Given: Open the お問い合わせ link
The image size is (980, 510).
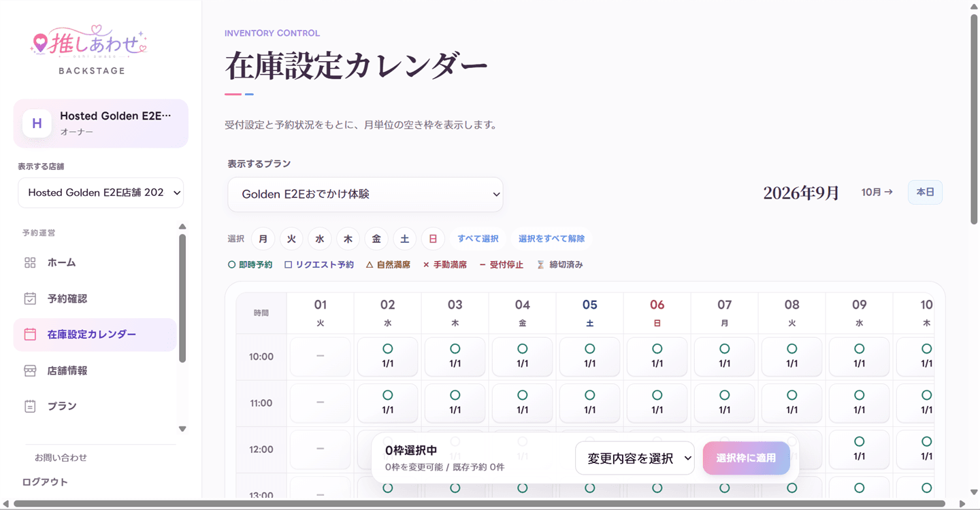Looking at the screenshot, I should coord(61,458).
